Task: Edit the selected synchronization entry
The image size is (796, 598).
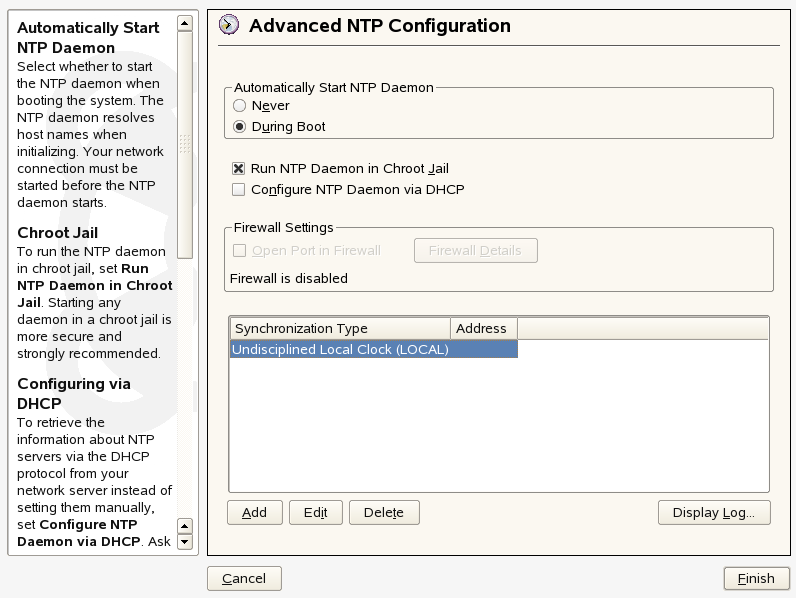Action: click(x=316, y=513)
